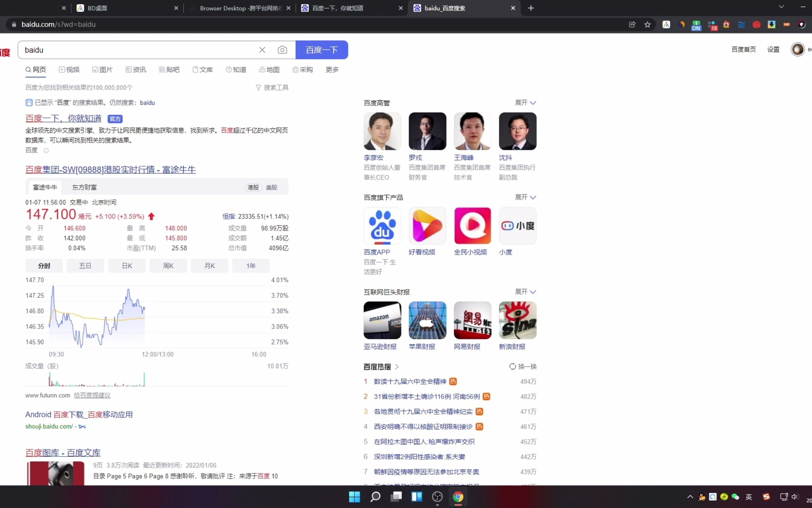
Task: Click the 搜索工具 filter icon
Action: [x=258, y=87]
